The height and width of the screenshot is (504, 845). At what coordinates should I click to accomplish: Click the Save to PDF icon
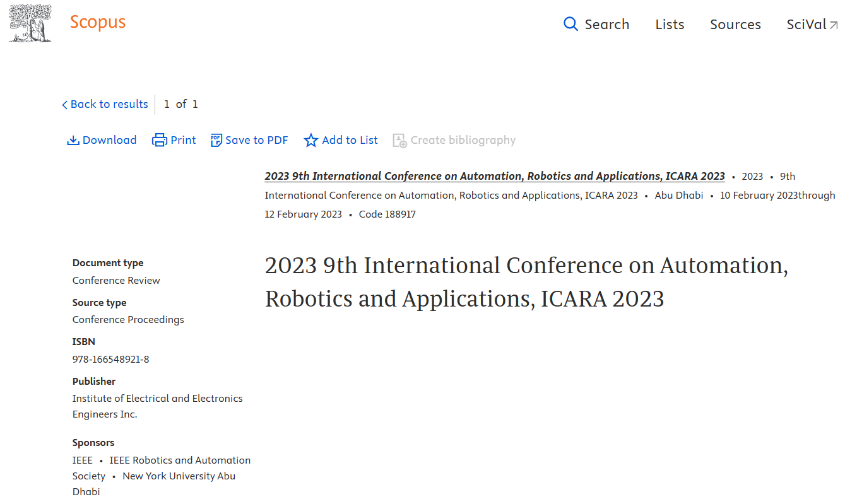coord(216,140)
